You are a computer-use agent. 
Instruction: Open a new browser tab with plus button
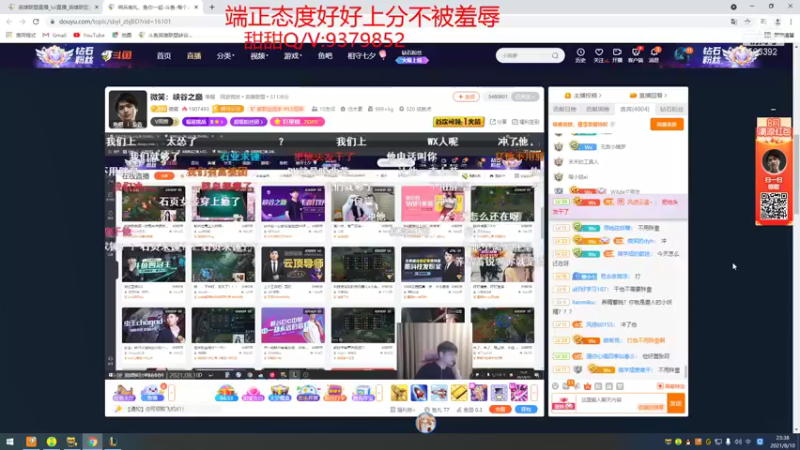(212, 7)
